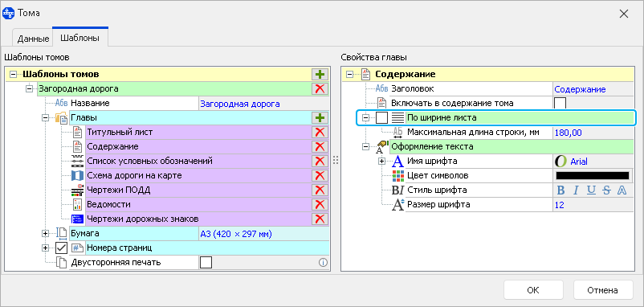Toggle bold font style icon
Image resolution: width=644 pixels, height=307 pixels.
click(560, 190)
